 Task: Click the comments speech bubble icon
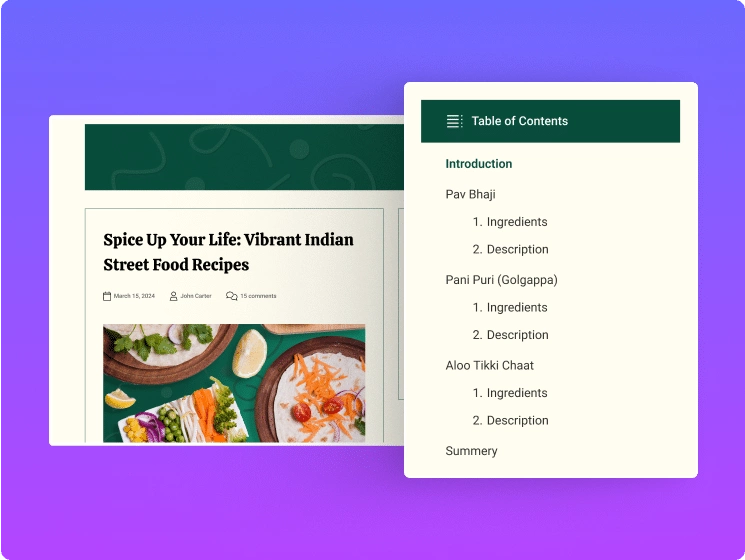click(232, 296)
